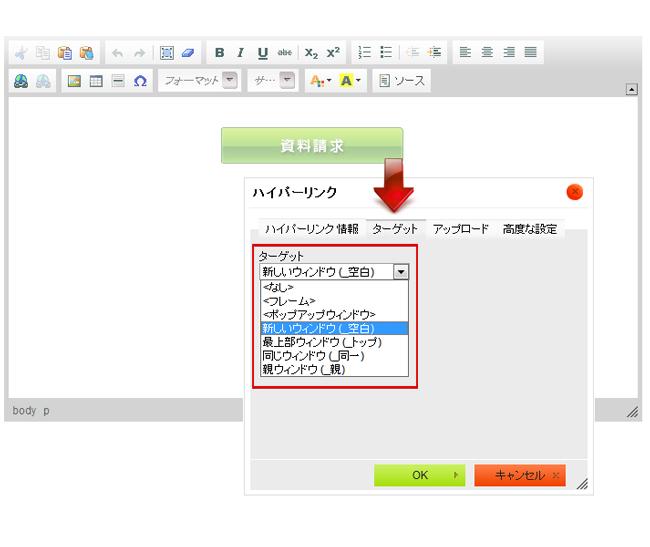Choose <ポップアップウィンドウ> from list
This screenshot has width=650, height=547.
(x=318, y=314)
